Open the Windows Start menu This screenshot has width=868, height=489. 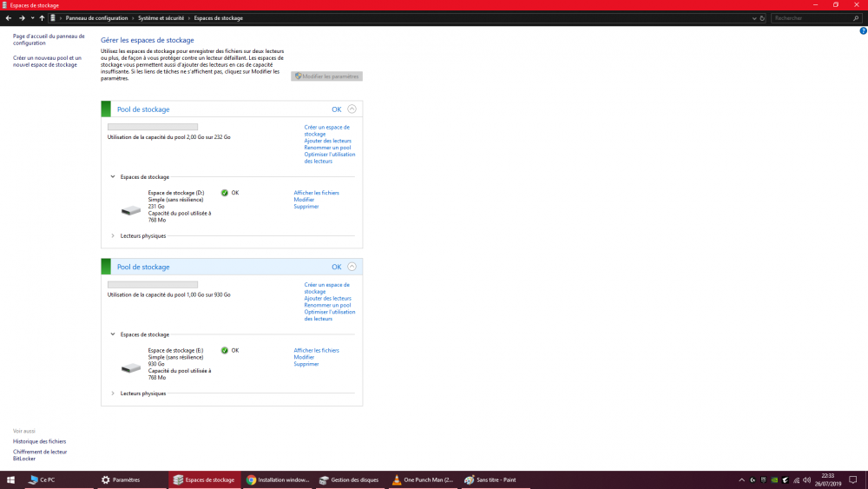tap(10, 480)
